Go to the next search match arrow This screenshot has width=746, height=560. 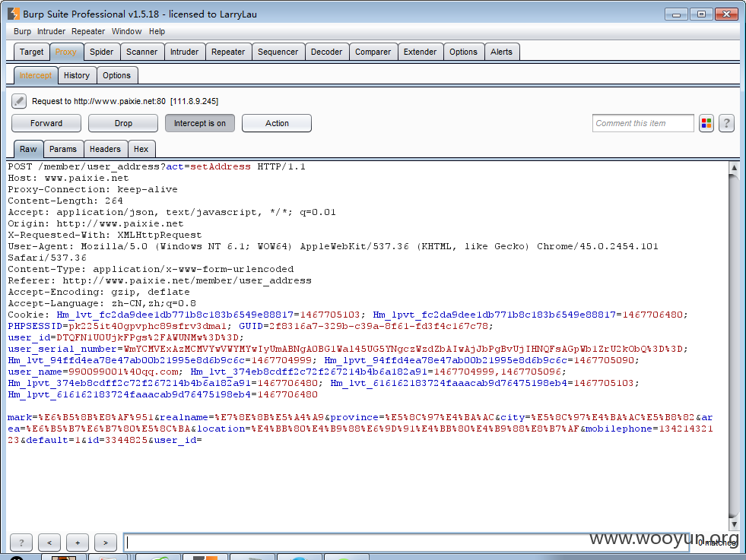pyautogui.click(x=106, y=543)
